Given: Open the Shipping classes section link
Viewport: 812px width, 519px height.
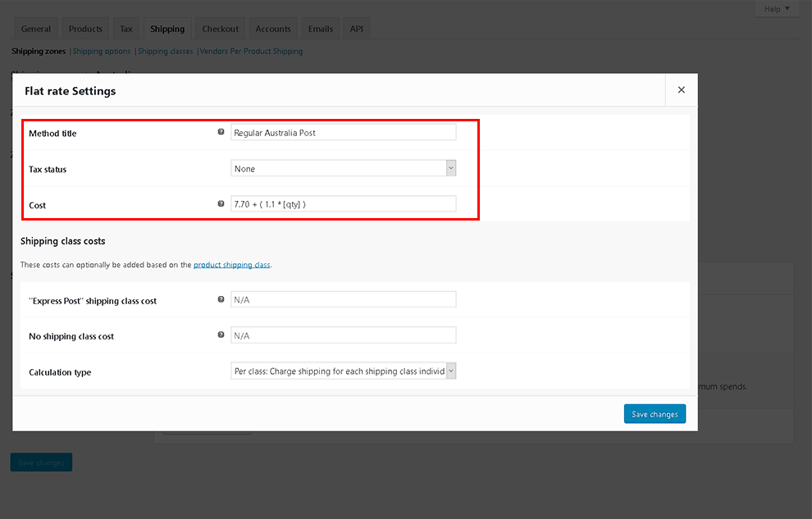Looking at the screenshot, I should tap(165, 51).
